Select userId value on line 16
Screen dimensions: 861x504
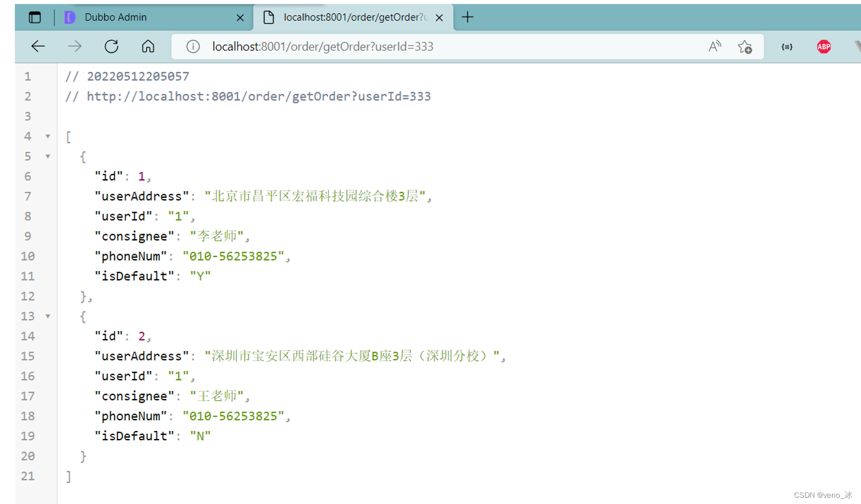(178, 376)
